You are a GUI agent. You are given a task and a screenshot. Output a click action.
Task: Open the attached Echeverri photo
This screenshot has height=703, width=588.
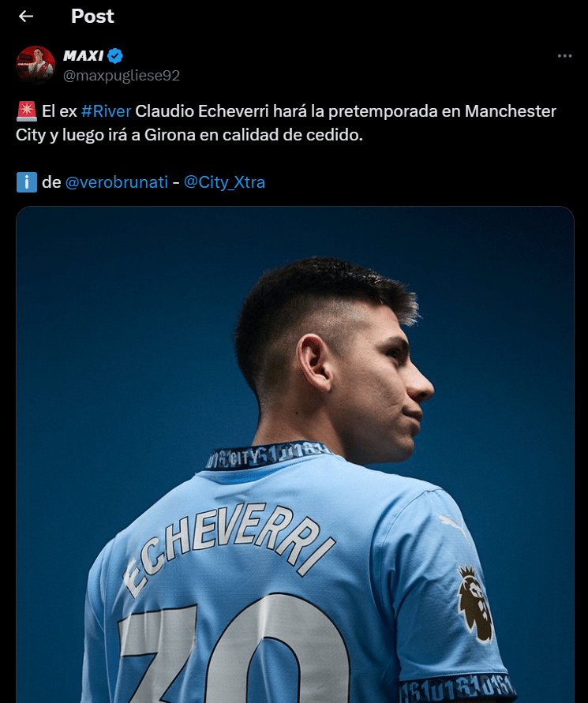[295, 454]
